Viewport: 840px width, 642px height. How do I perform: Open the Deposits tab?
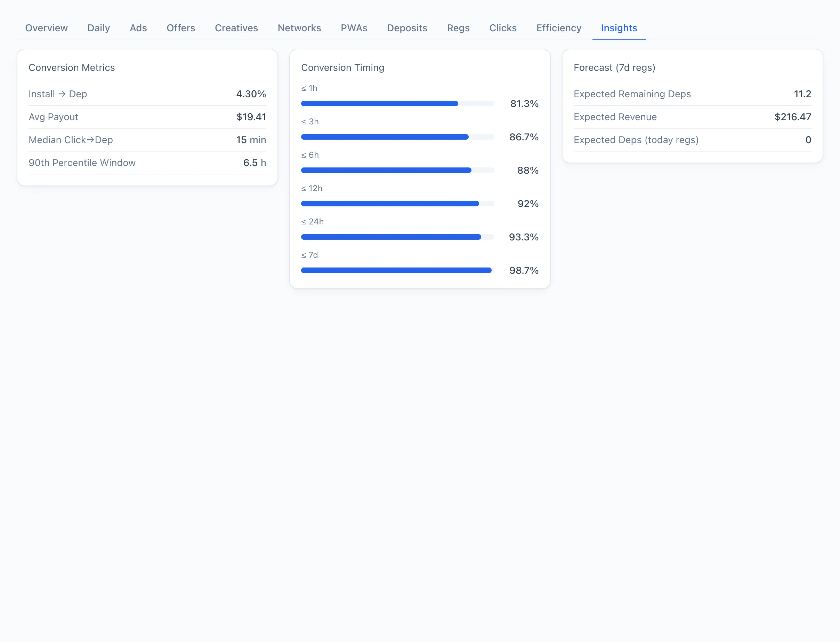coord(407,28)
